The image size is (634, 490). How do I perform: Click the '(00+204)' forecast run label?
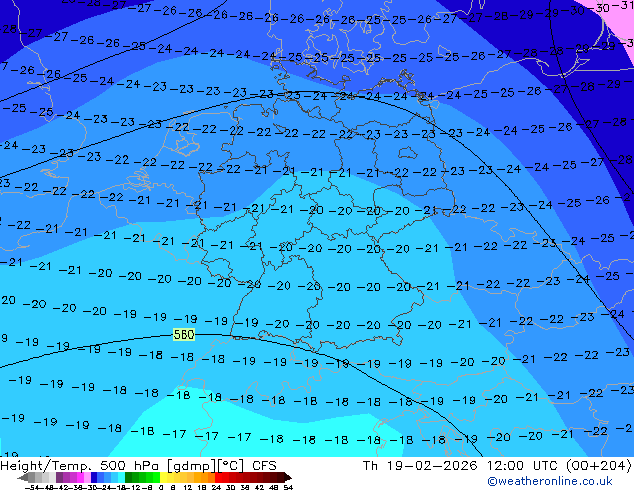tap(598, 465)
